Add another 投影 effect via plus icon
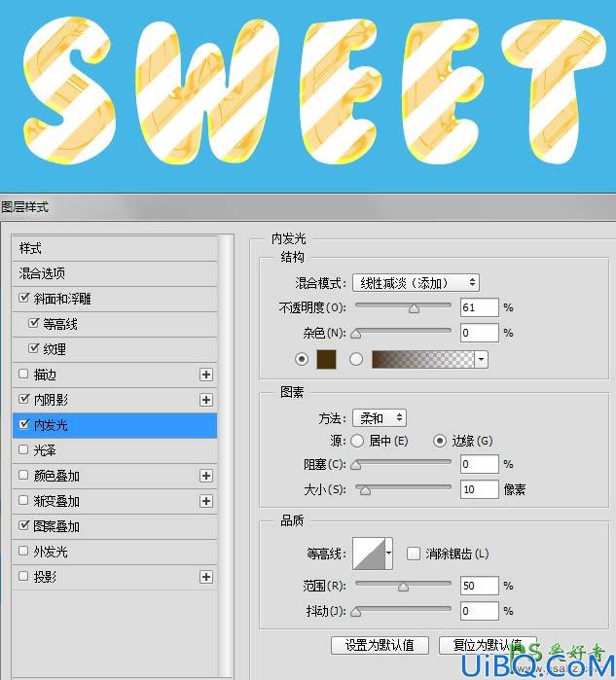 click(x=206, y=577)
